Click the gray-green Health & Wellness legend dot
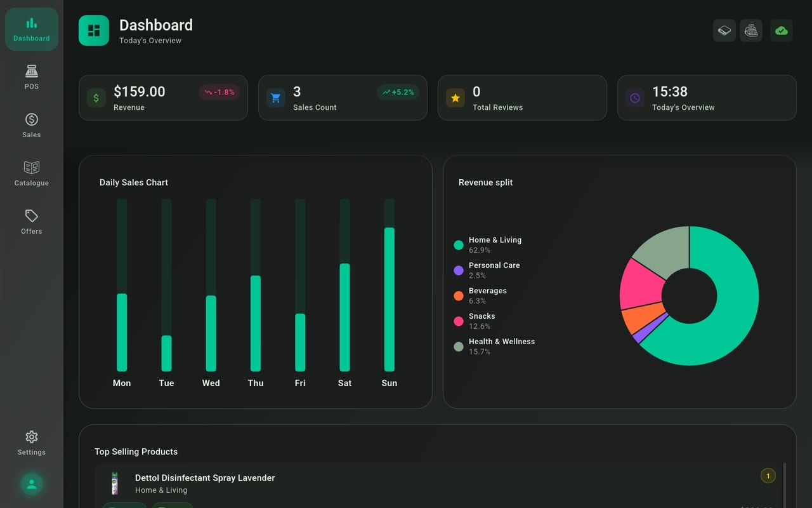 pos(459,347)
